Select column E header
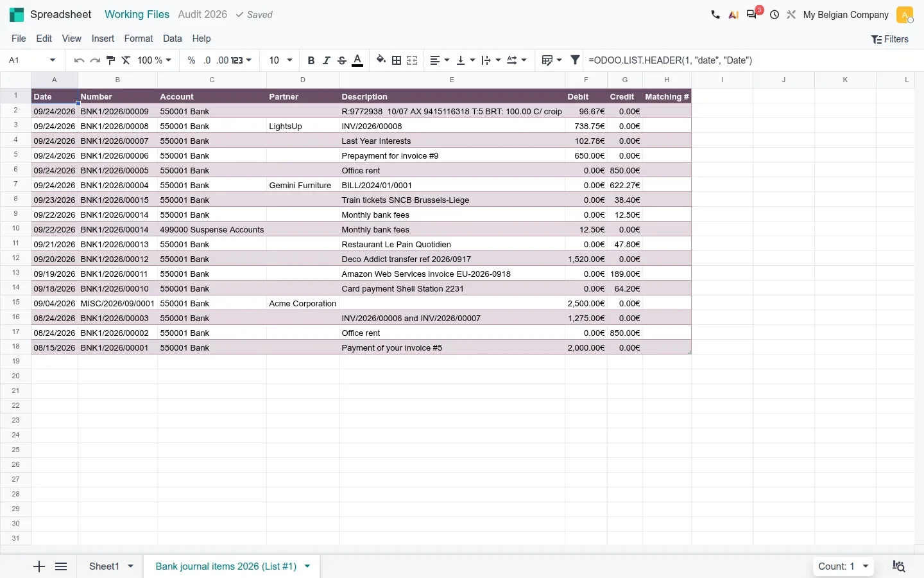Screen dimensions: 924x578 point(452,80)
